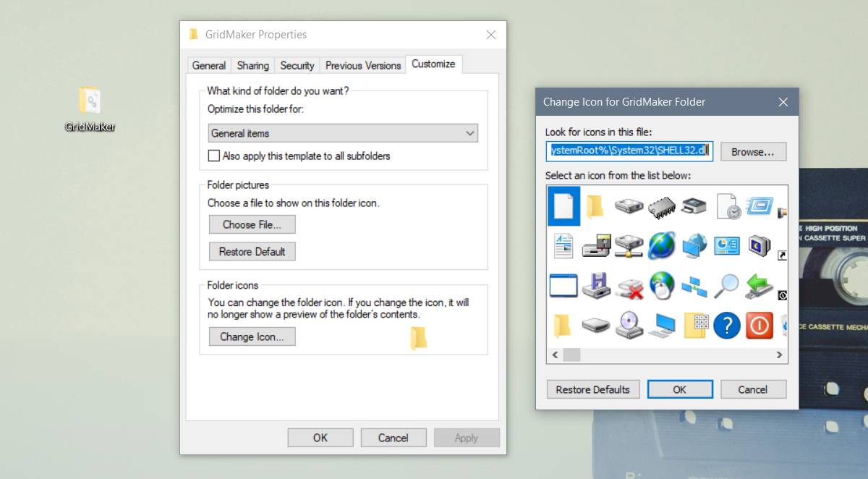868x479 pixels.
Task: Enable applying template to all subfolders
Action: 214,156
